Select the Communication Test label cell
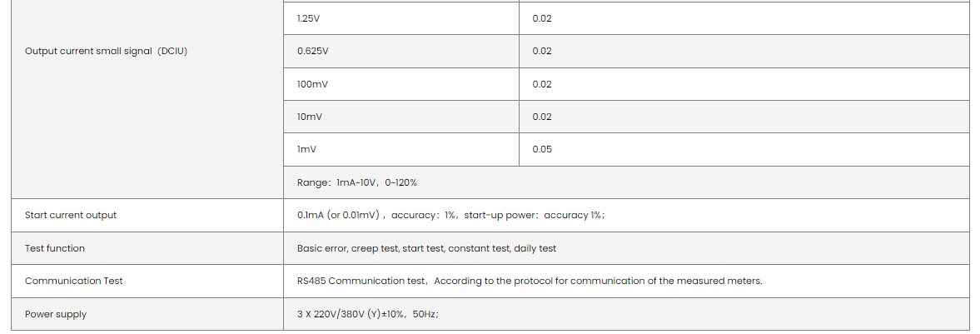This screenshot has height=334, width=980. point(74,281)
